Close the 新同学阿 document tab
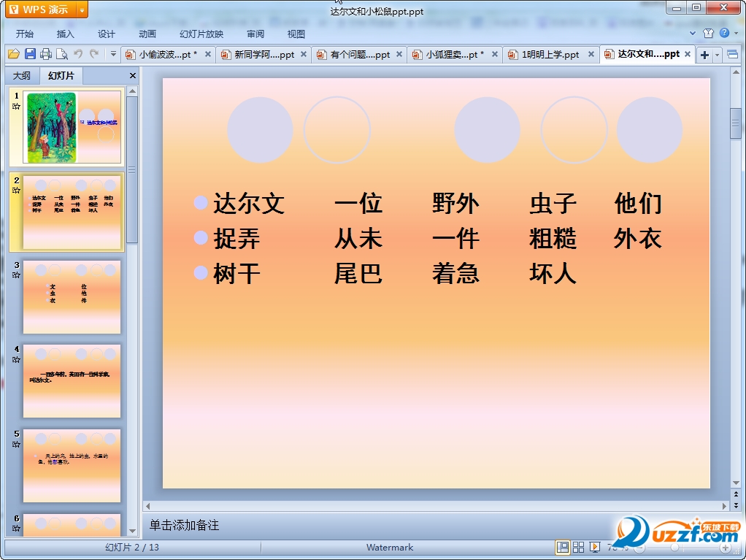This screenshot has height=560, width=746. click(304, 54)
